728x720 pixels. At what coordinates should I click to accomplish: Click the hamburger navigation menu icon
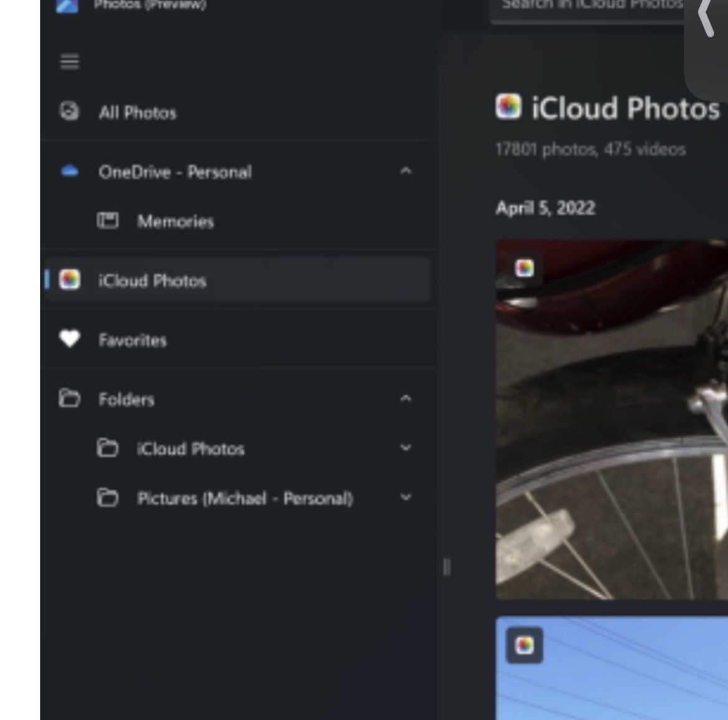coord(69,62)
